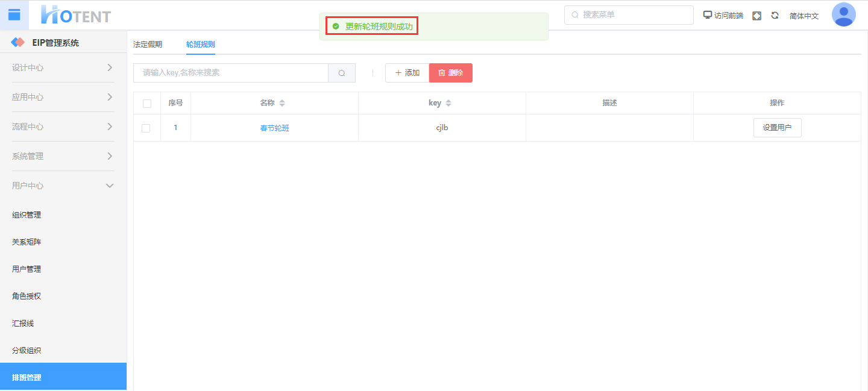Click the refresh icon in header
Image resolution: width=868 pixels, height=391 pixels.
(x=775, y=16)
